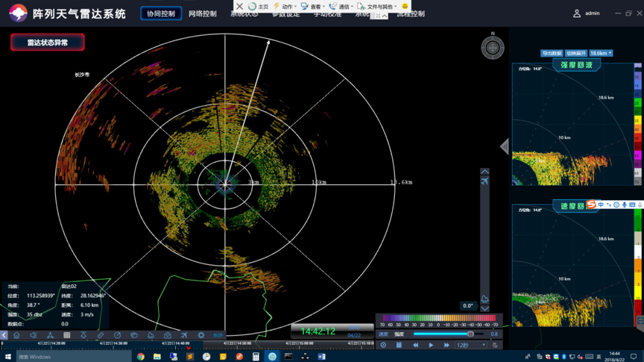Open the 18.6km range dropdown
This screenshot has width=644, height=362.
(x=601, y=53)
